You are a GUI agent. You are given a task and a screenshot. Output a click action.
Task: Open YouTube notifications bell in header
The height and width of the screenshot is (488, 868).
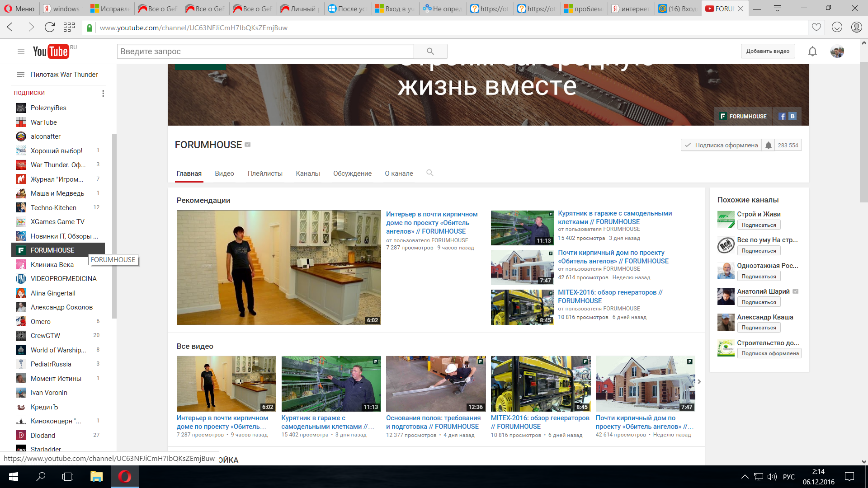812,52
